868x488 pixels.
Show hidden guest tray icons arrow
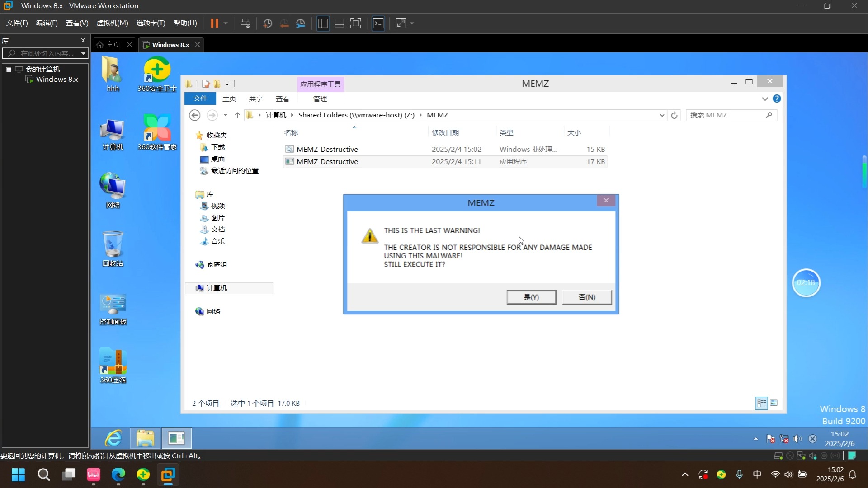pos(756,439)
